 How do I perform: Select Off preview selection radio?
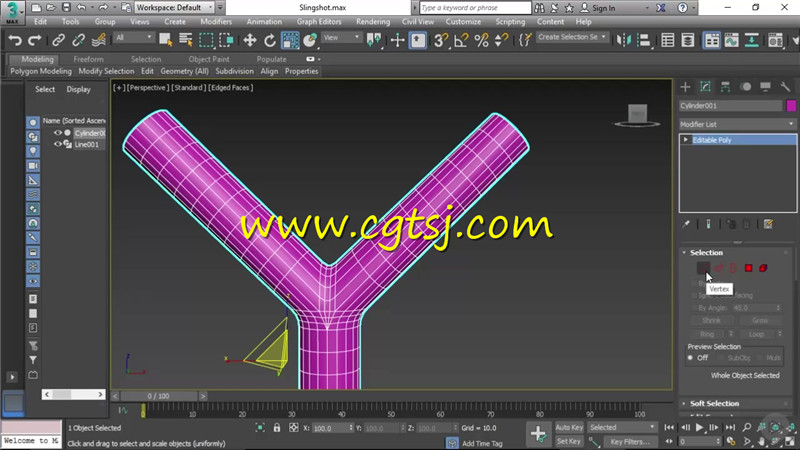(x=690, y=358)
